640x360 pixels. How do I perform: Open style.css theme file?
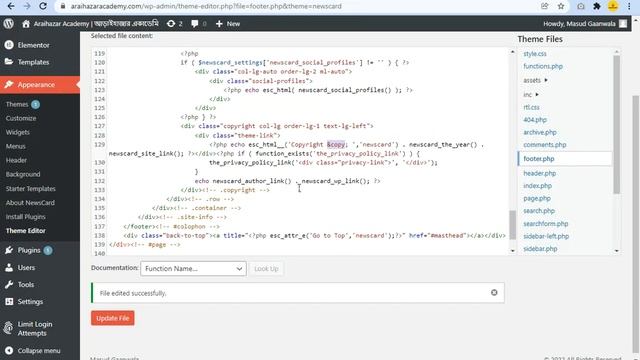coord(535,54)
